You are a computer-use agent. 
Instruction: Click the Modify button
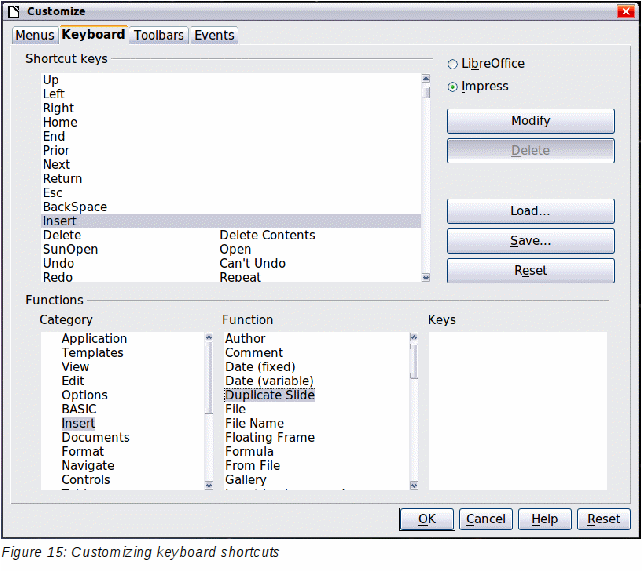point(530,121)
